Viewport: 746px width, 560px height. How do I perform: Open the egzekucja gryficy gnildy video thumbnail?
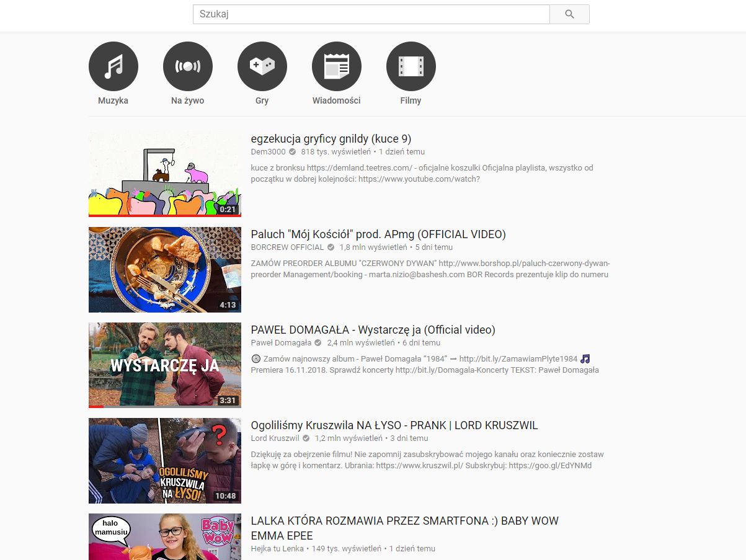coord(165,174)
